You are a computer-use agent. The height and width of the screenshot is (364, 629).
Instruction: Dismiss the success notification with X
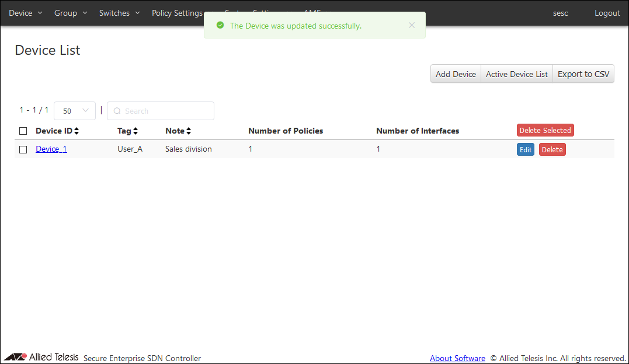pyautogui.click(x=412, y=25)
